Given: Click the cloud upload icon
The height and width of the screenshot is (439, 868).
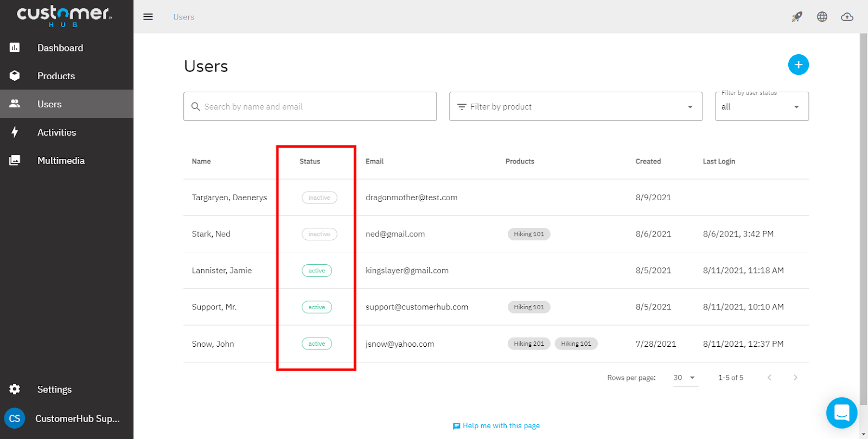Looking at the screenshot, I should pyautogui.click(x=847, y=17).
